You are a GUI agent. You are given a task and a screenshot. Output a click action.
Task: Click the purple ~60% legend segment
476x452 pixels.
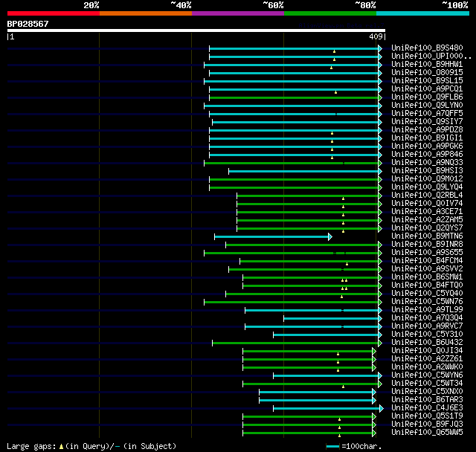click(x=238, y=13)
